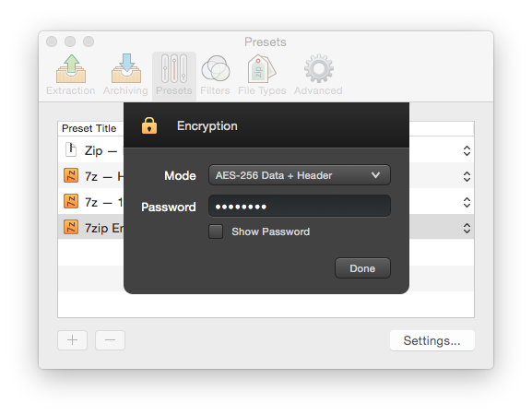Click the Preset Title column header
This screenshot has height=415, width=532.
(89, 128)
